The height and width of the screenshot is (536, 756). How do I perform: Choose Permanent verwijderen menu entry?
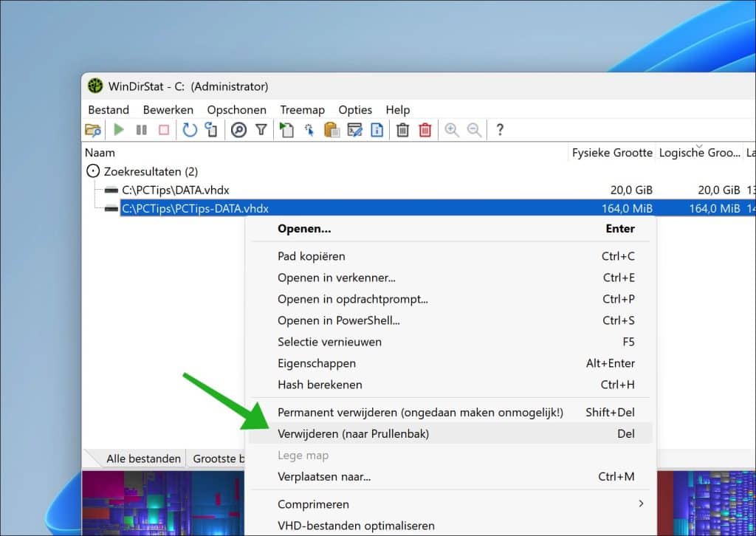(x=450, y=412)
